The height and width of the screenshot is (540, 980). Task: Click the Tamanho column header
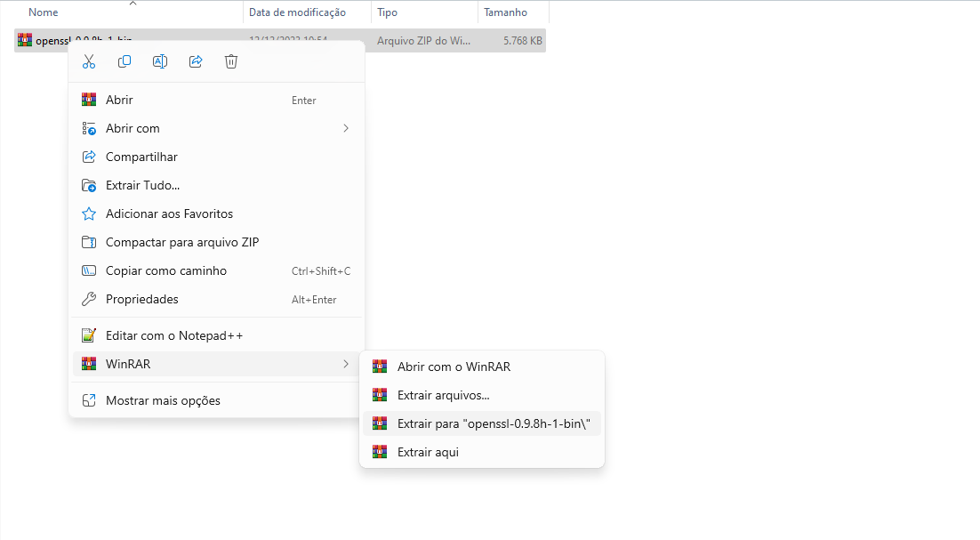(505, 12)
